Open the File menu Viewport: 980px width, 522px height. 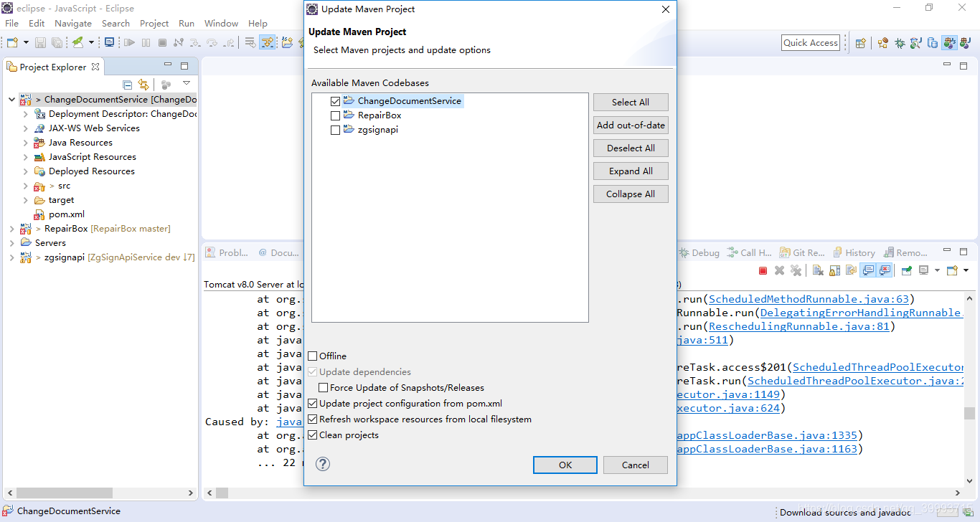(x=12, y=23)
